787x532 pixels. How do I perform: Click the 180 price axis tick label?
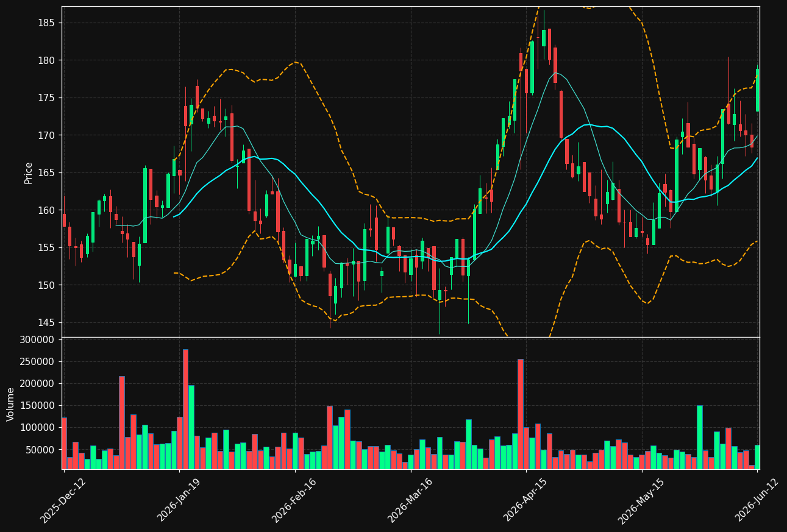click(46, 60)
